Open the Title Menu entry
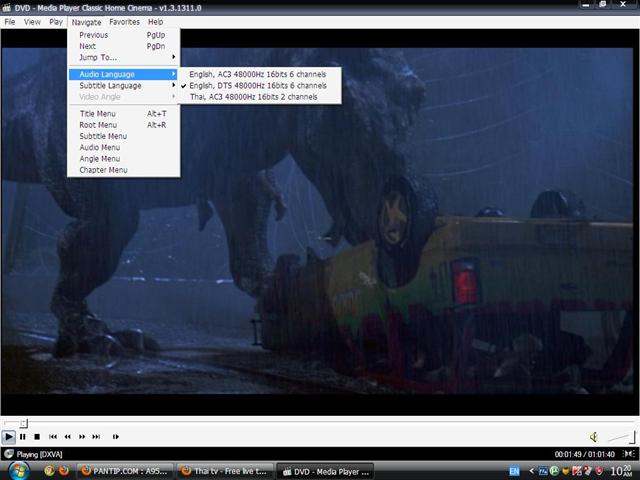Screen dimensions: 640x480 [124, 114]
